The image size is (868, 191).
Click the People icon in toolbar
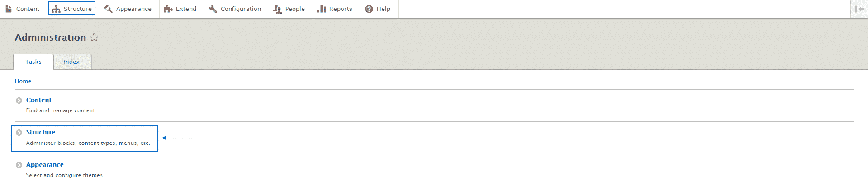click(277, 9)
